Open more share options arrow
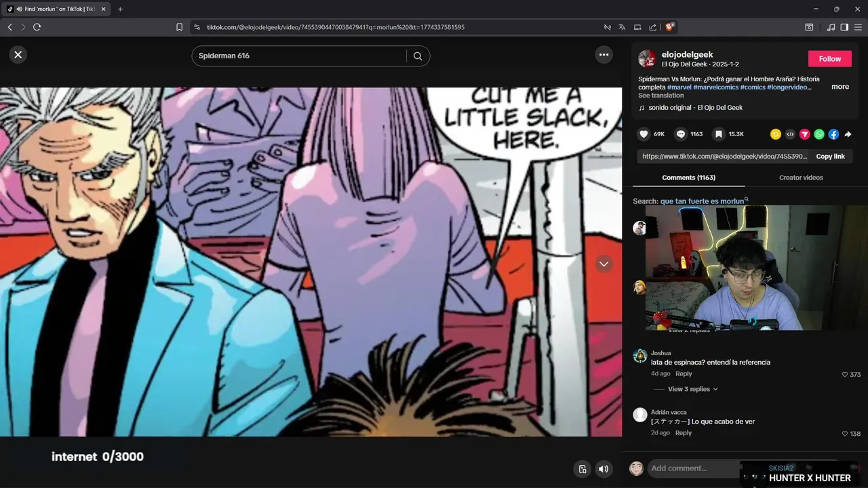 [x=848, y=134]
